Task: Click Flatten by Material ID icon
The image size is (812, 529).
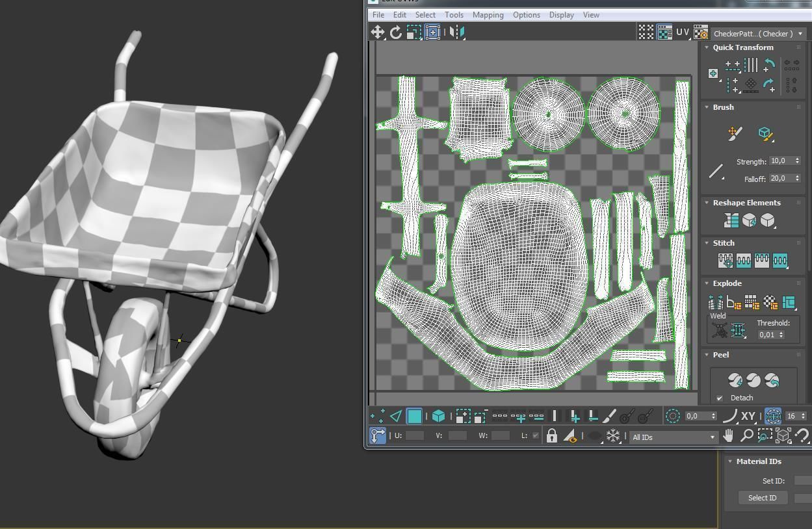Action: 770,302
